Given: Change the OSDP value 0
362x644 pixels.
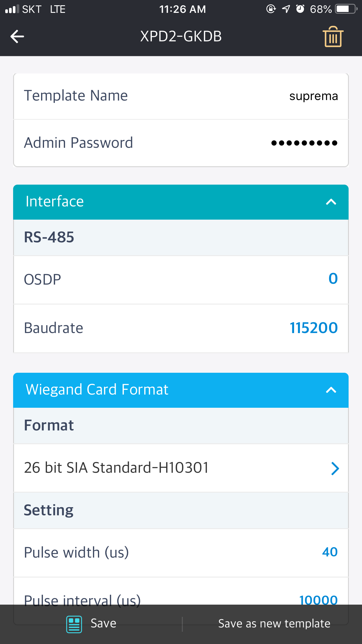Looking at the screenshot, I should [333, 279].
